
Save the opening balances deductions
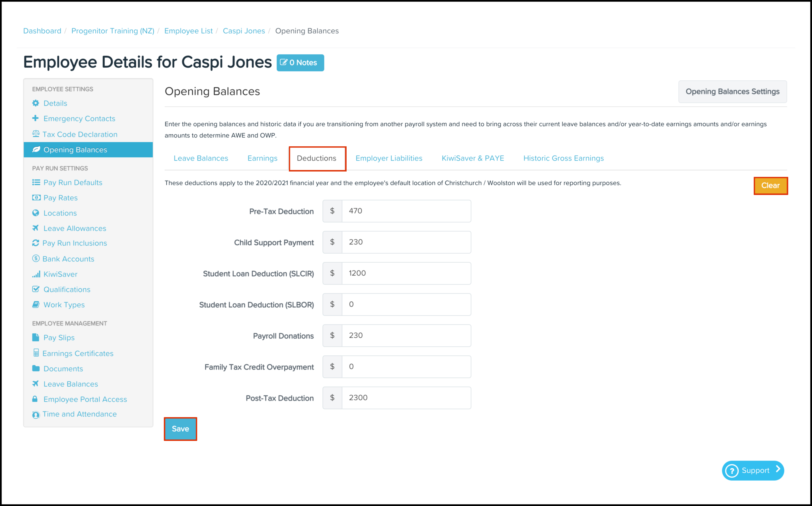click(x=180, y=428)
